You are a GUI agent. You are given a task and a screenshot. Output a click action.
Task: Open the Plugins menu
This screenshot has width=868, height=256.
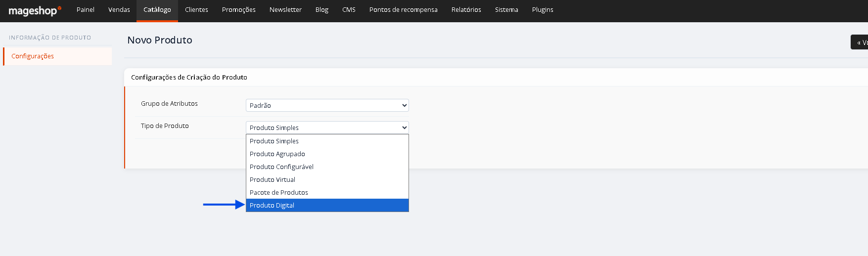point(543,10)
